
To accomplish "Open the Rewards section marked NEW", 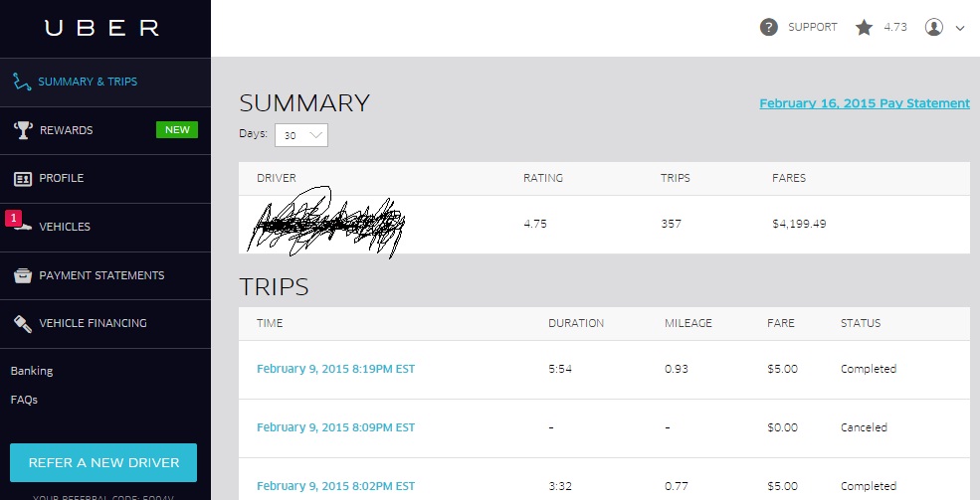I will [66, 130].
